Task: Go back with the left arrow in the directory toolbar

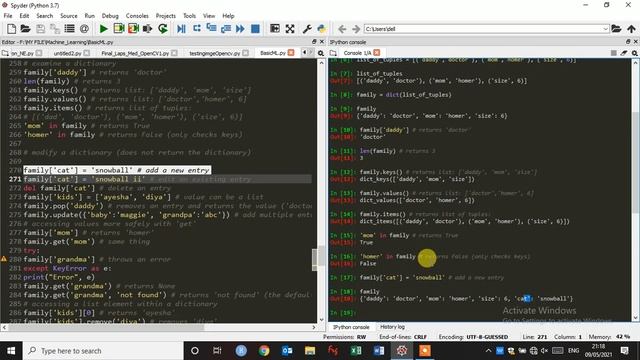Action: [x=342, y=29]
